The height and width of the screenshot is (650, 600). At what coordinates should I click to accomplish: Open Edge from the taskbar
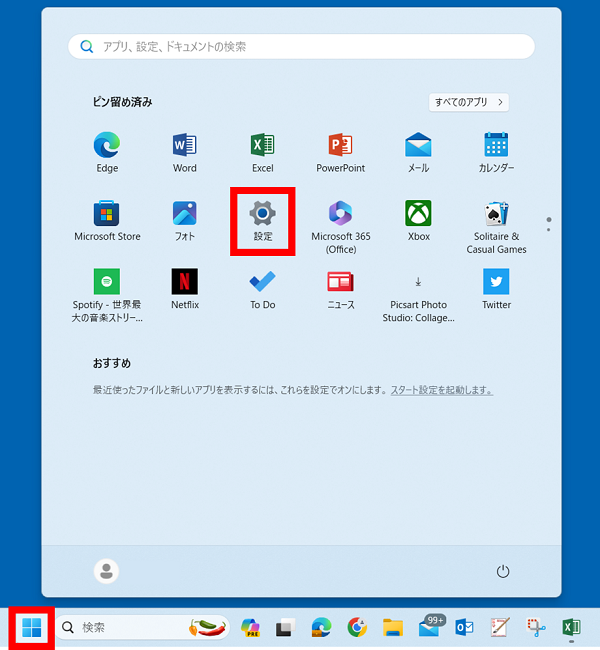pos(321,628)
